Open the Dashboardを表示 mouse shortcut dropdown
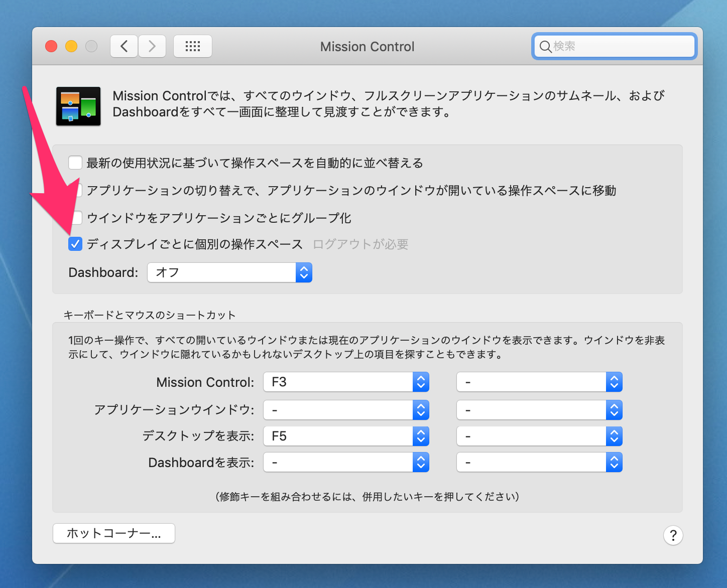Screen dimensions: 727x588 (539, 463)
